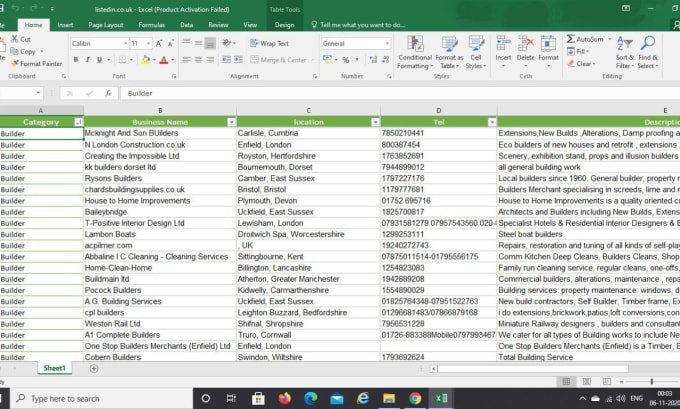Open the General number format dropdown

pyautogui.click(x=387, y=43)
